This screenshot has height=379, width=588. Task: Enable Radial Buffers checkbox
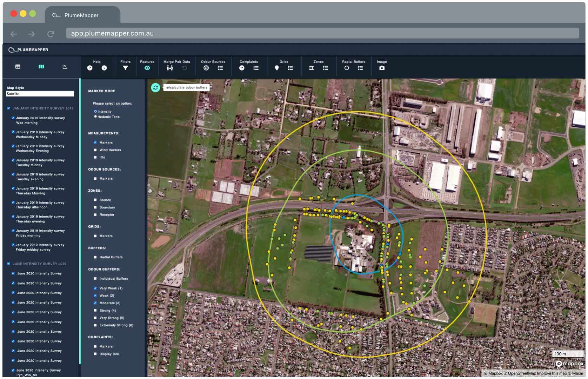coord(95,257)
